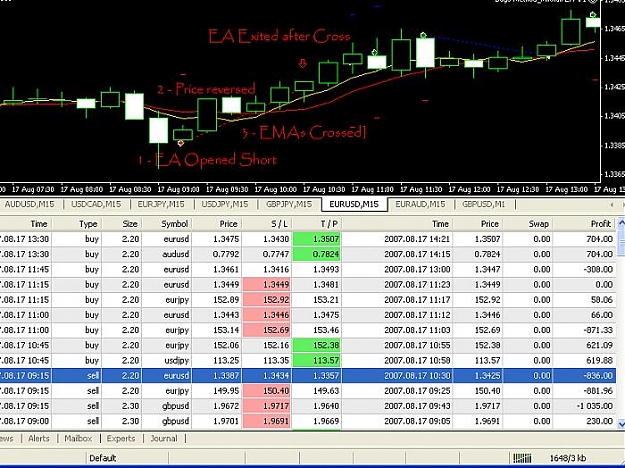Select the usdjpy symbol cell in table
625x468 pixels.
click(177, 360)
